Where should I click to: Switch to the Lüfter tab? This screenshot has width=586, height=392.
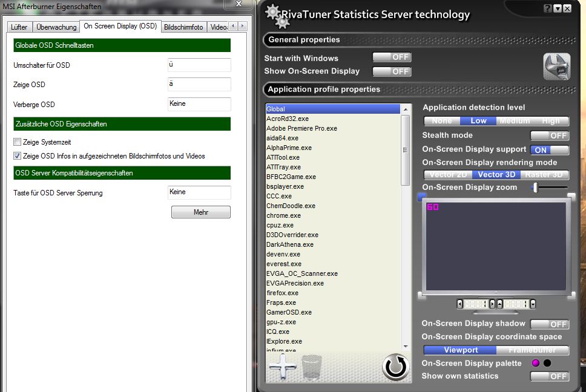coord(19,27)
